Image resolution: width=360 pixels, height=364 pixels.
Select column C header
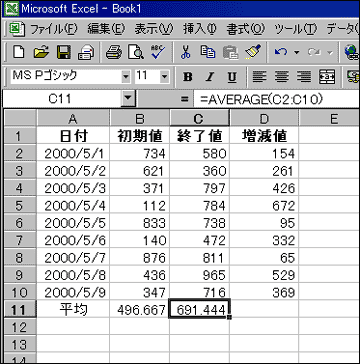click(x=199, y=118)
